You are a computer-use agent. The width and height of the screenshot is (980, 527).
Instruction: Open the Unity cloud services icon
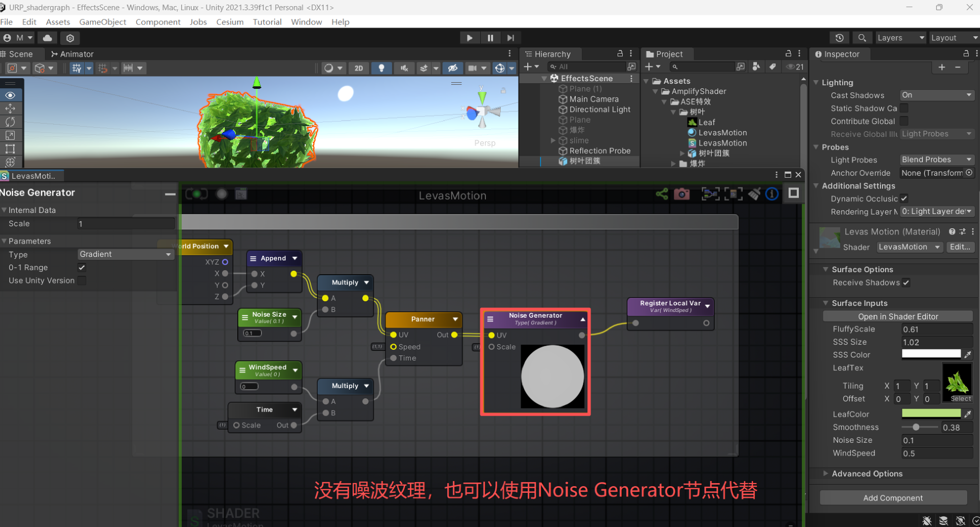click(47, 38)
